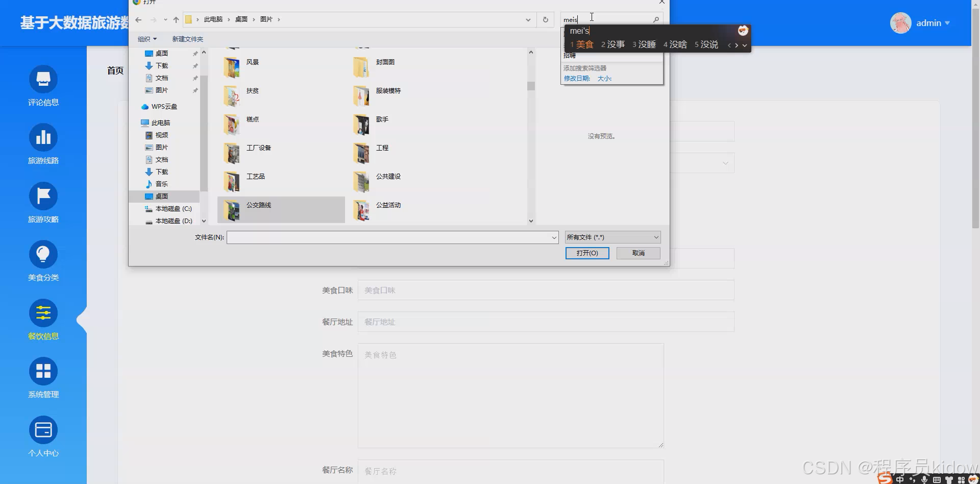Open 组织 dropdown menu
Screen dimensions: 980x484
pos(147,39)
